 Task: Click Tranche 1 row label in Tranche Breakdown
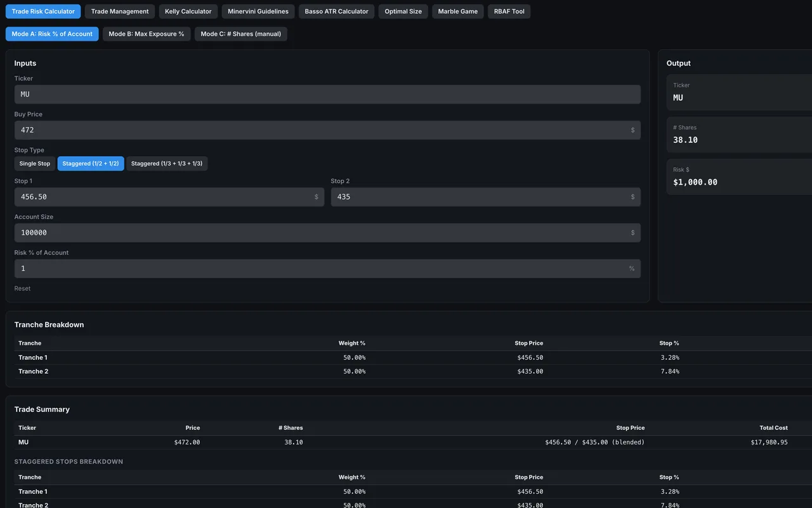34,358
